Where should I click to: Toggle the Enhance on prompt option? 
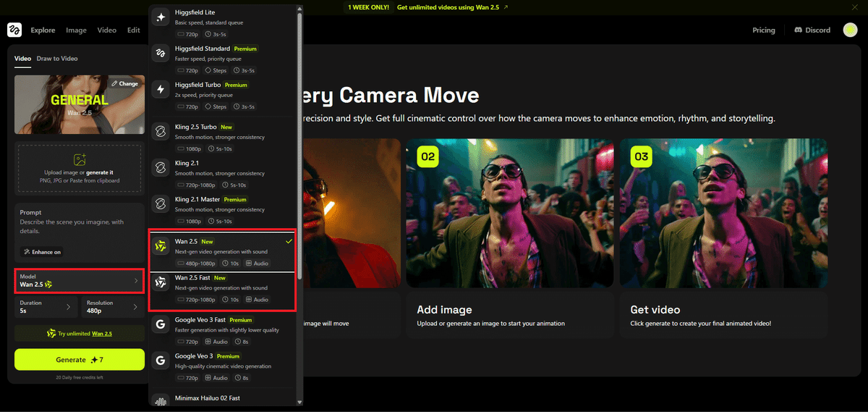(42, 252)
